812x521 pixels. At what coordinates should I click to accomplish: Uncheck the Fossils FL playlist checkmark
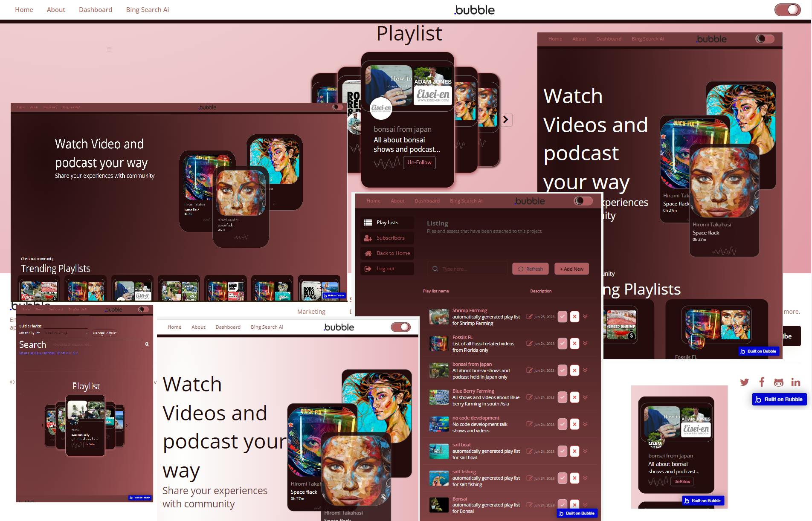[x=563, y=343]
